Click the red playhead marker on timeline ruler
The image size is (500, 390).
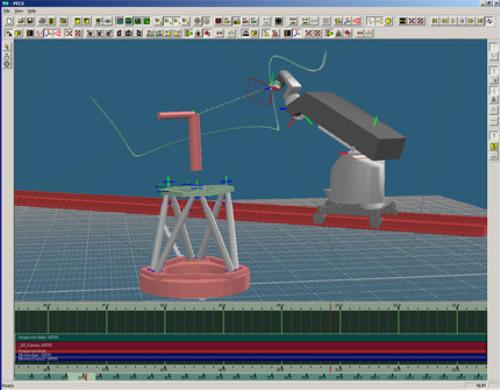coord(330,306)
